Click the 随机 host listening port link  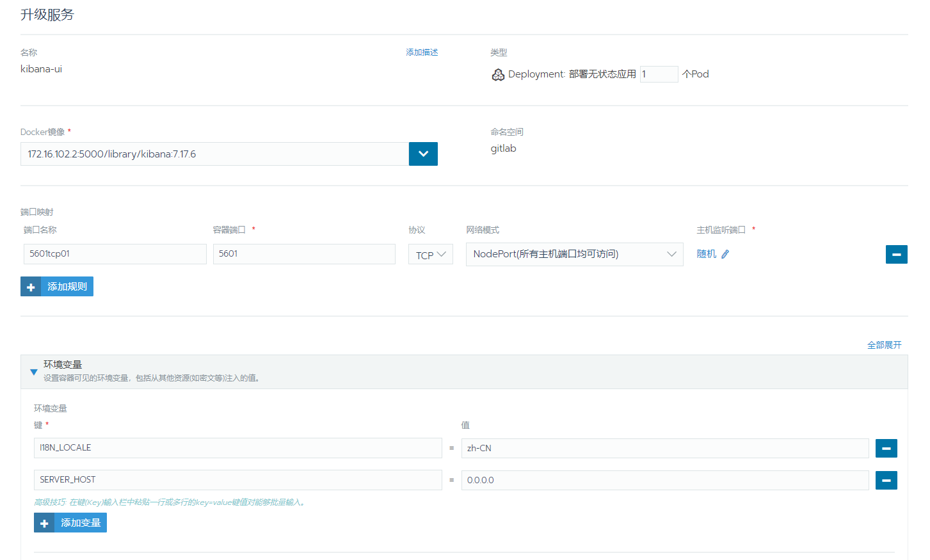coord(706,254)
